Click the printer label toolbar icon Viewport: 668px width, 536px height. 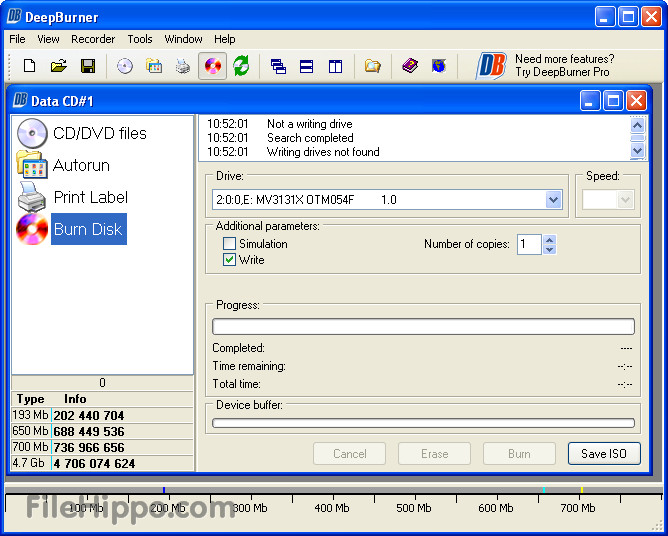[x=183, y=66]
